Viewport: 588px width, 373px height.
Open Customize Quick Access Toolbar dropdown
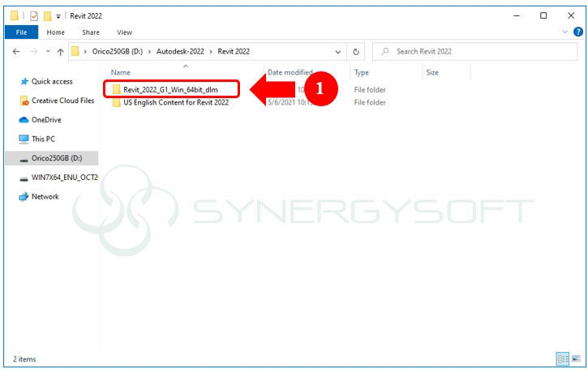[x=58, y=16]
